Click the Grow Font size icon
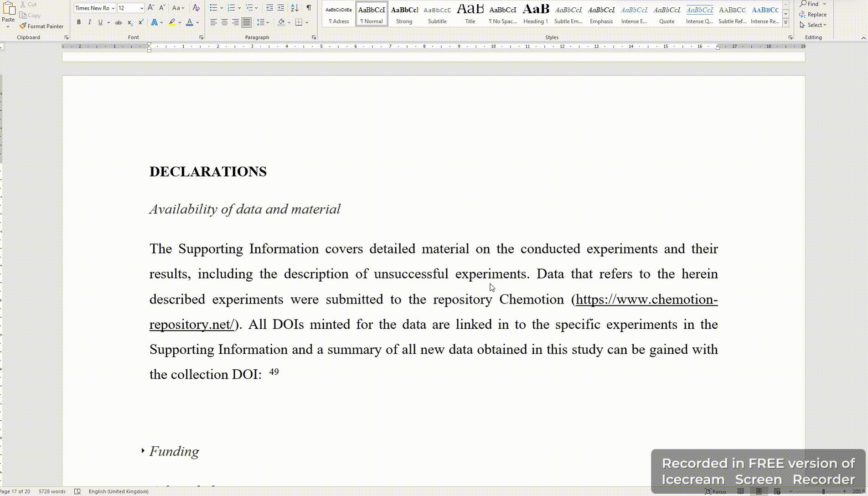The height and width of the screenshot is (496, 868). tap(151, 8)
